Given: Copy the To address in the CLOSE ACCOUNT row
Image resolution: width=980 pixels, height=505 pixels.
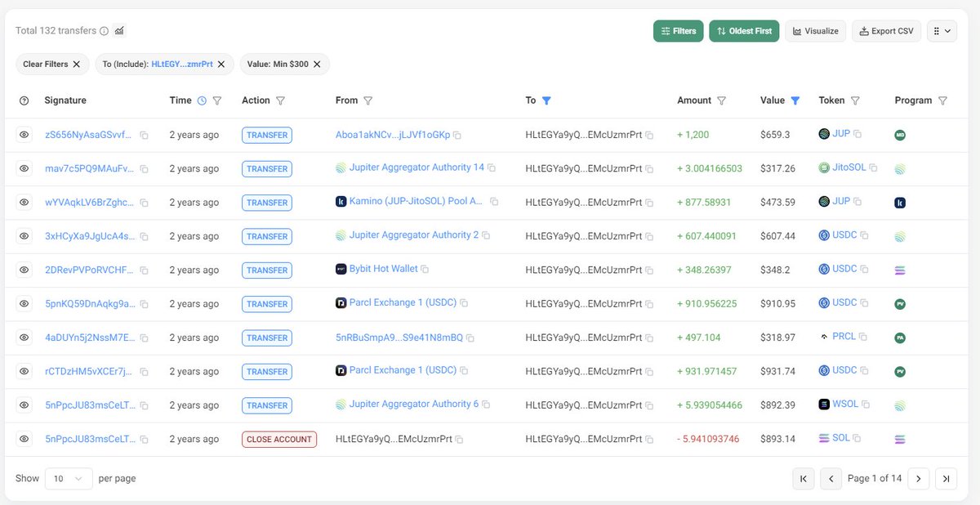Looking at the screenshot, I should 649,439.
